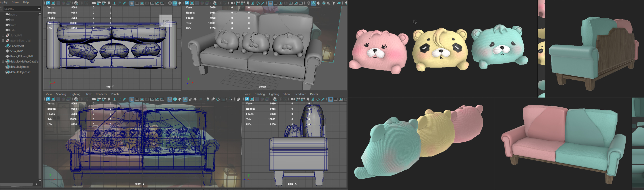Select Bears_Pillows_UVd in the outliner
Screen dimensions: 644x190
tap(21, 56)
